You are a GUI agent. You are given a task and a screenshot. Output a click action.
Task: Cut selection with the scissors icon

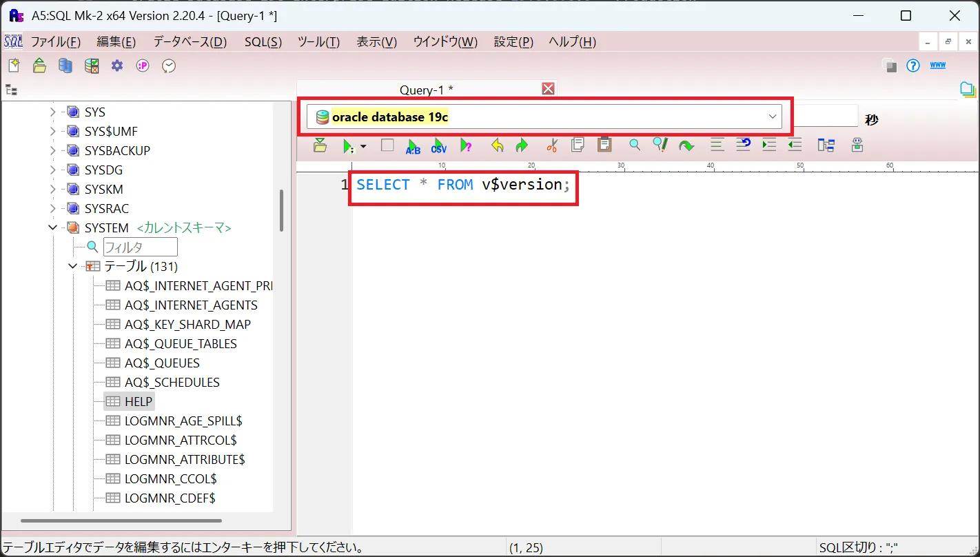click(x=551, y=145)
